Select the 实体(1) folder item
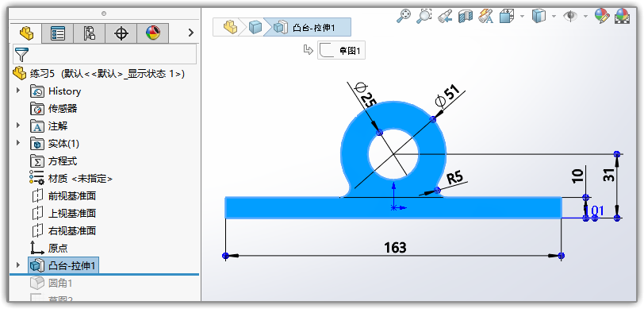 pyautogui.click(x=55, y=144)
